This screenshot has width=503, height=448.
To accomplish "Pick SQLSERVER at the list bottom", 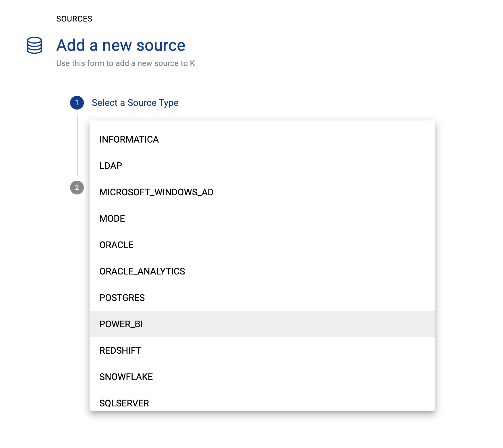I will (x=124, y=403).
